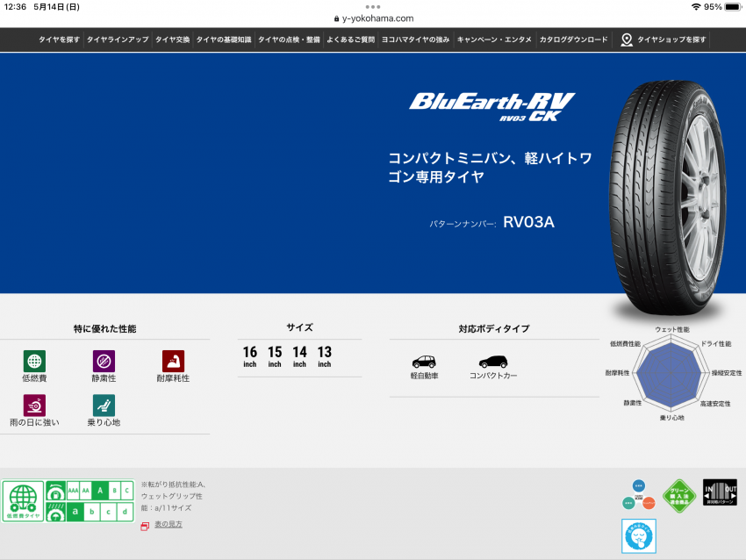
Task: Go to カタログダウンロード in navigation
Action: coord(573,39)
